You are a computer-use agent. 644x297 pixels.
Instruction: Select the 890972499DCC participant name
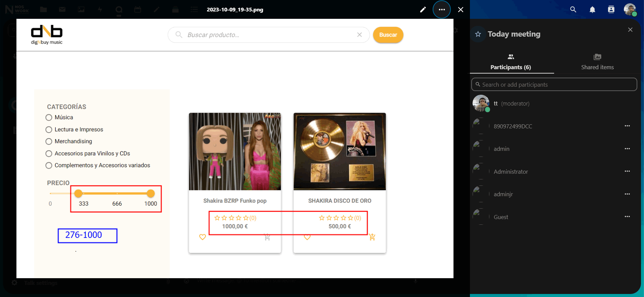[513, 126]
